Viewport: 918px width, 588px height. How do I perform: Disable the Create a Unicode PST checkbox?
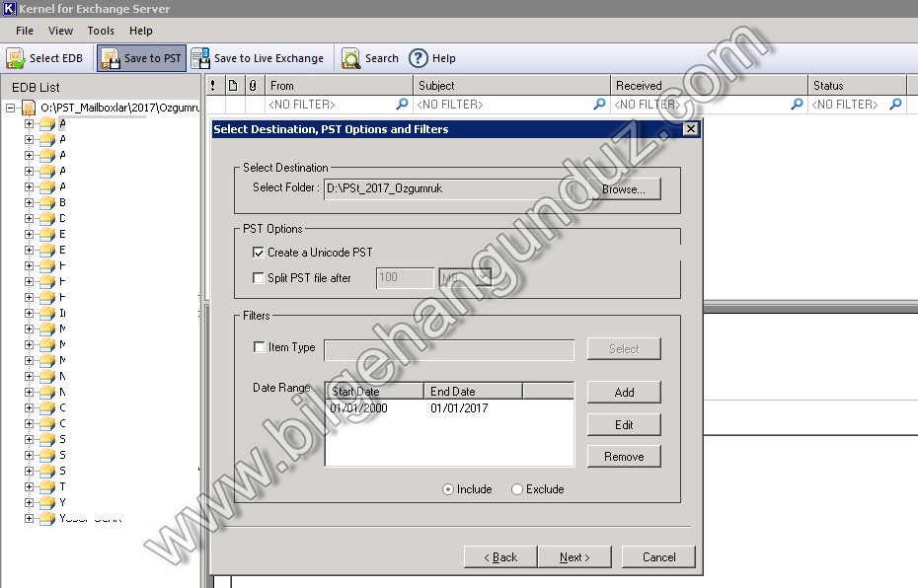point(259,253)
